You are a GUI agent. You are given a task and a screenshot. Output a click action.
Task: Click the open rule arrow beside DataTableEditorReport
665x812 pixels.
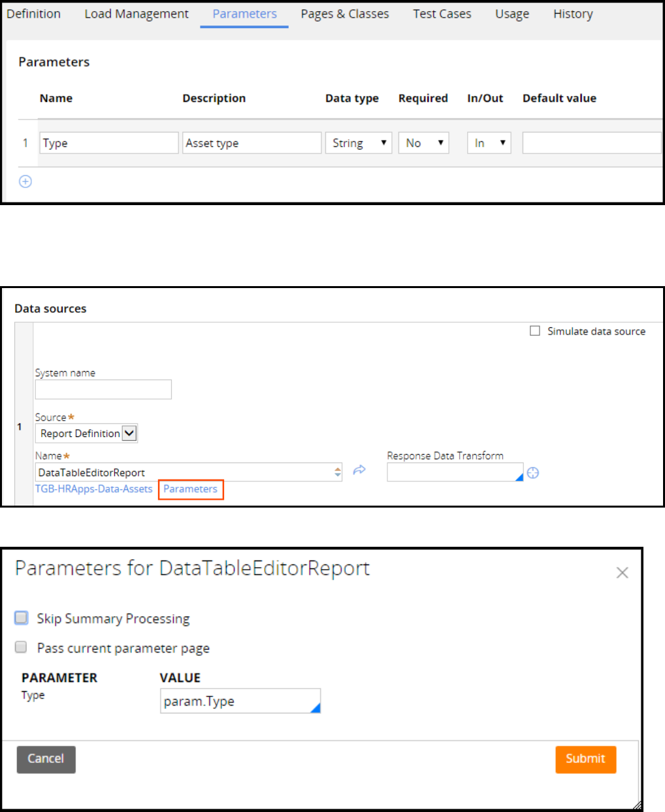point(359,470)
